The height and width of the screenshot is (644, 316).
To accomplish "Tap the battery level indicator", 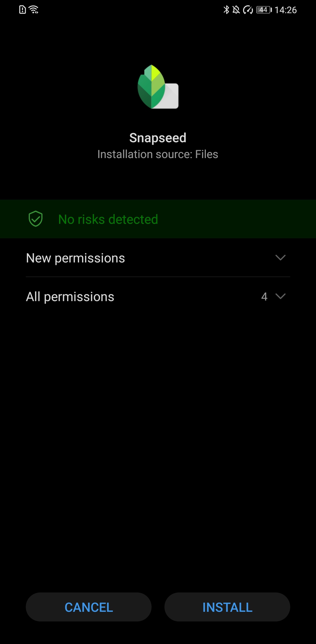I will (264, 10).
